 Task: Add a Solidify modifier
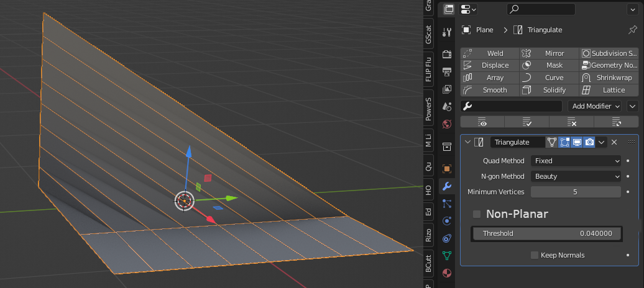pyautogui.click(x=549, y=90)
